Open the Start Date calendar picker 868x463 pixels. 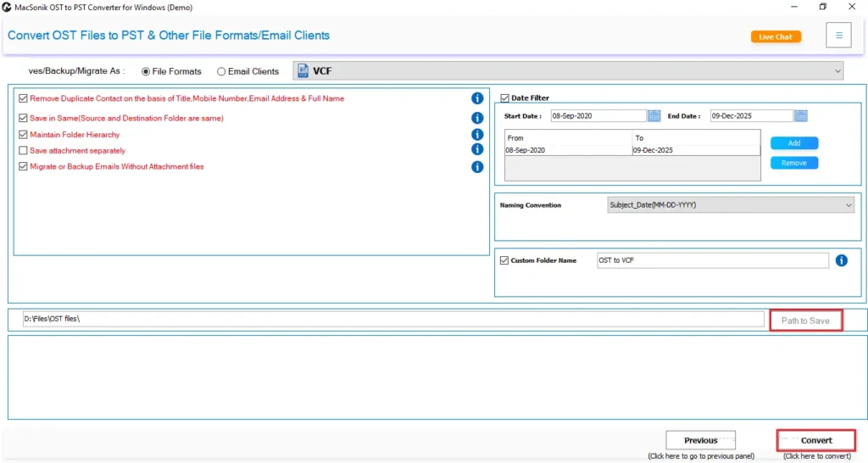pyautogui.click(x=654, y=116)
